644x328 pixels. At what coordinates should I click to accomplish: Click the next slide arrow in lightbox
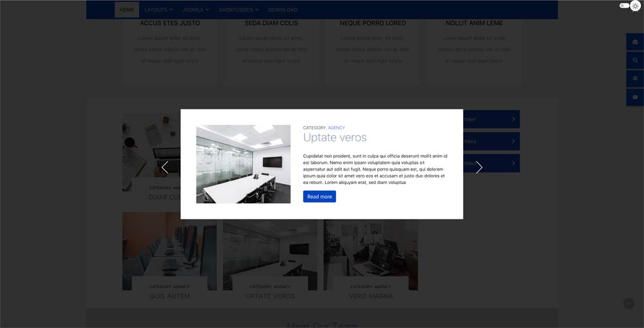tap(478, 167)
